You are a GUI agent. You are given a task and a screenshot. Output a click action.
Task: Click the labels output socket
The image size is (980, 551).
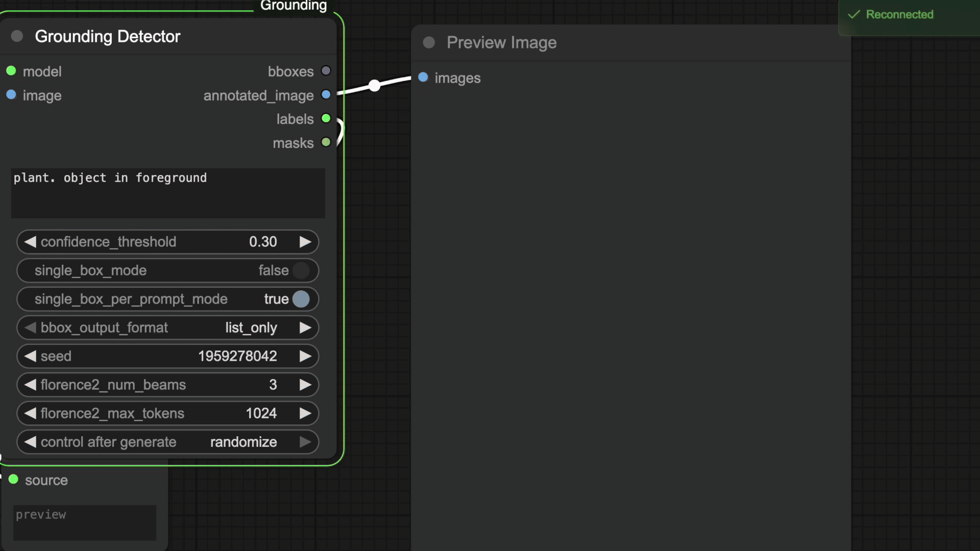[x=326, y=118]
